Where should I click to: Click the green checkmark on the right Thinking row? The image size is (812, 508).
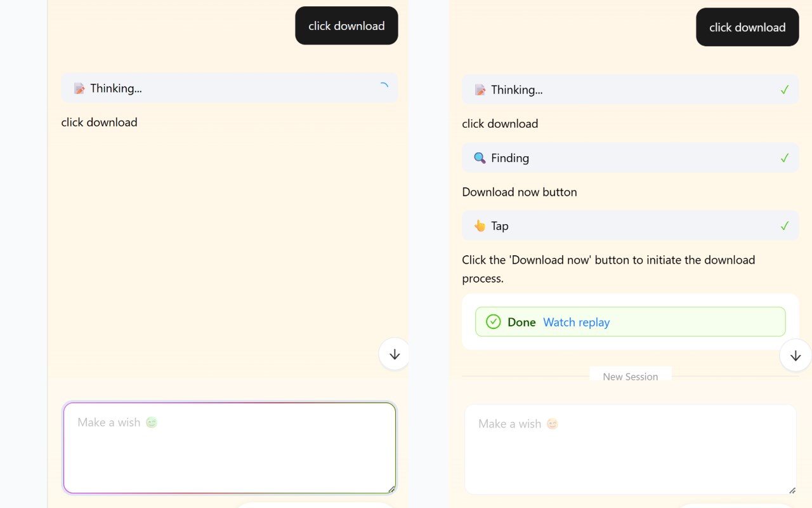(x=785, y=90)
